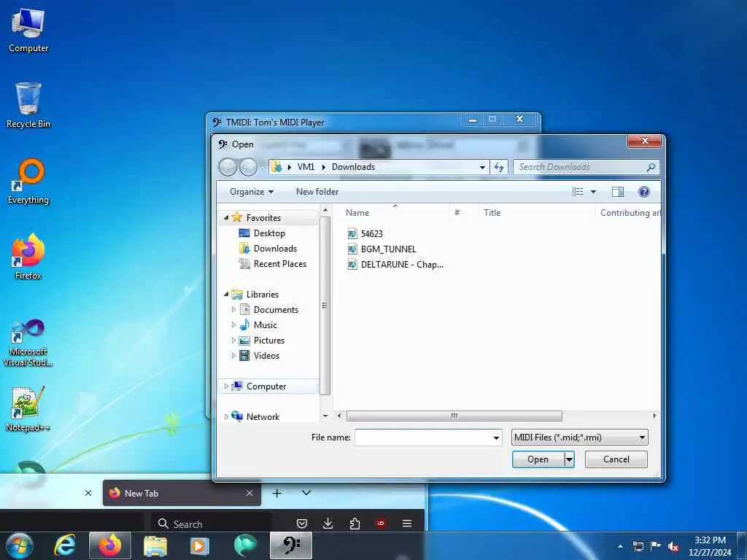The image size is (747, 560).
Task: Open the Windows Start menu
Action: [x=20, y=545]
